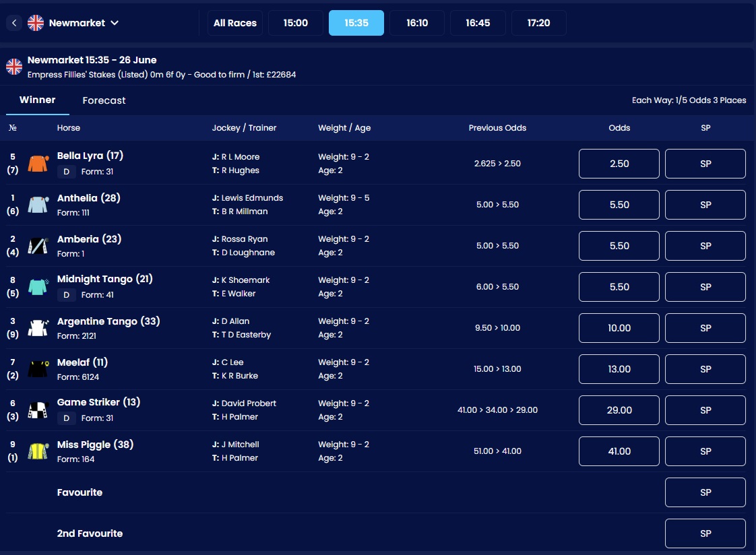Click Bella Lyra's orange jockey silk icon
Image resolution: width=756 pixels, height=555 pixels.
[x=37, y=164]
